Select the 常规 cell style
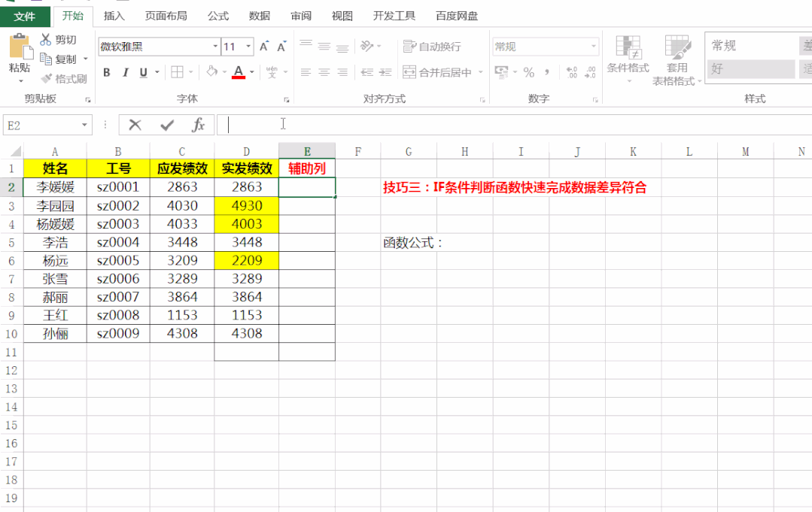The height and width of the screenshot is (512, 812). point(751,46)
